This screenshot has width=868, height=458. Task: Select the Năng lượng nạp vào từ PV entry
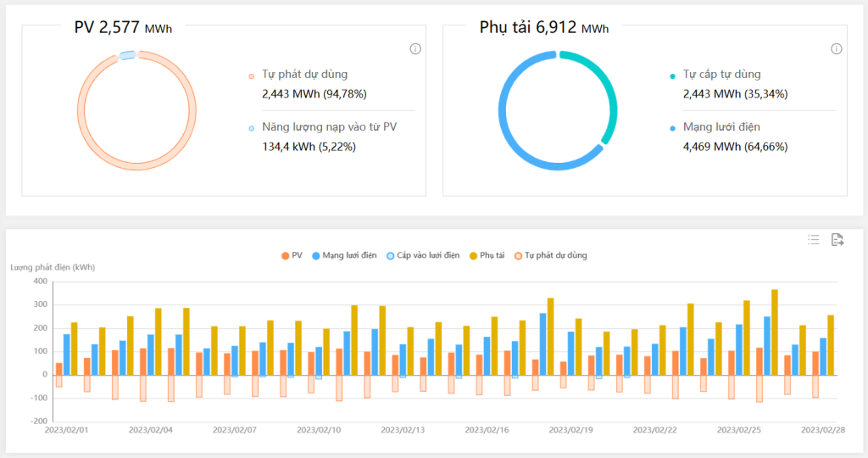[x=323, y=127]
